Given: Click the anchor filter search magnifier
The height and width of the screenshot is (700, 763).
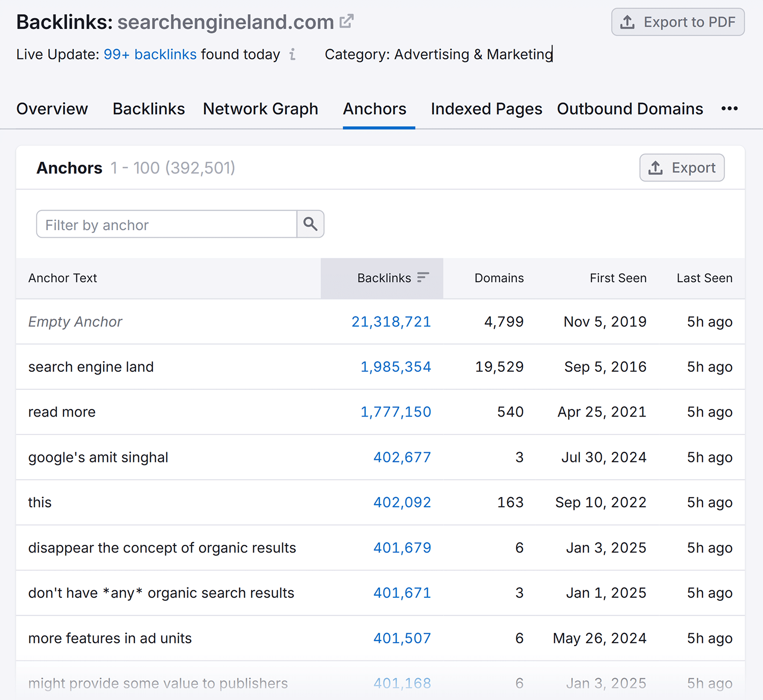Looking at the screenshot, I should 310,224.
